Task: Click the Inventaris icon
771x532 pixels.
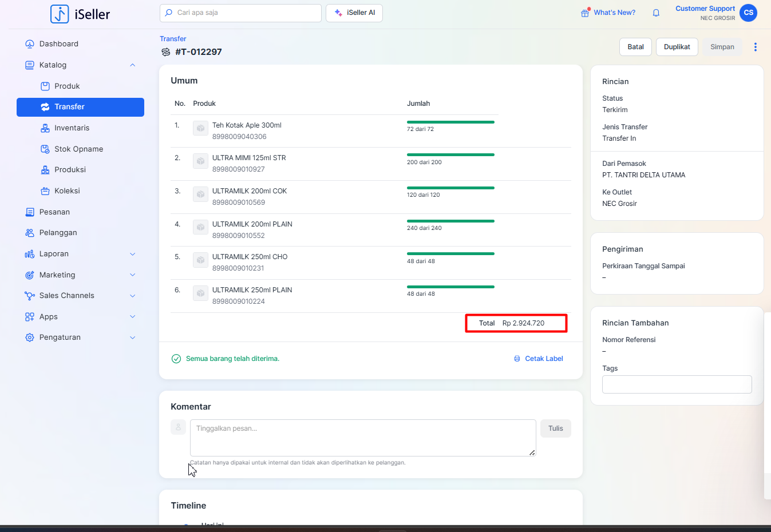Action: [x=45, y=128]
